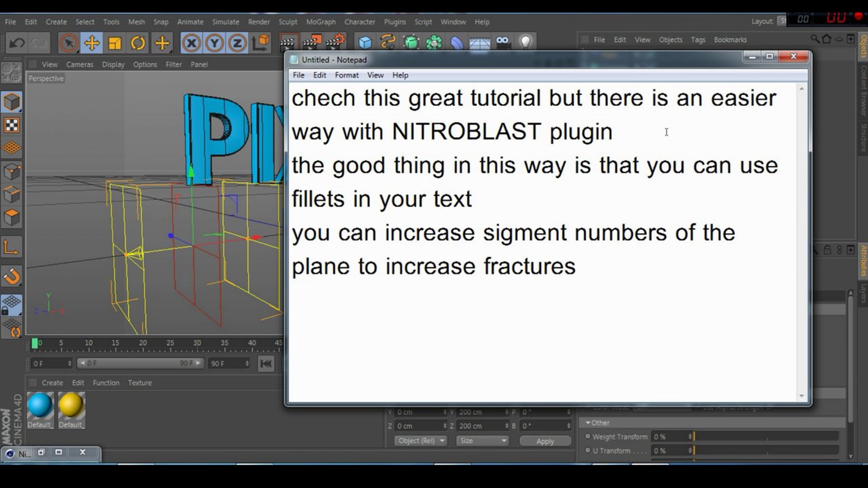Collapse the Other section
This screenshot has height=488, width=868.
(588, 423)
